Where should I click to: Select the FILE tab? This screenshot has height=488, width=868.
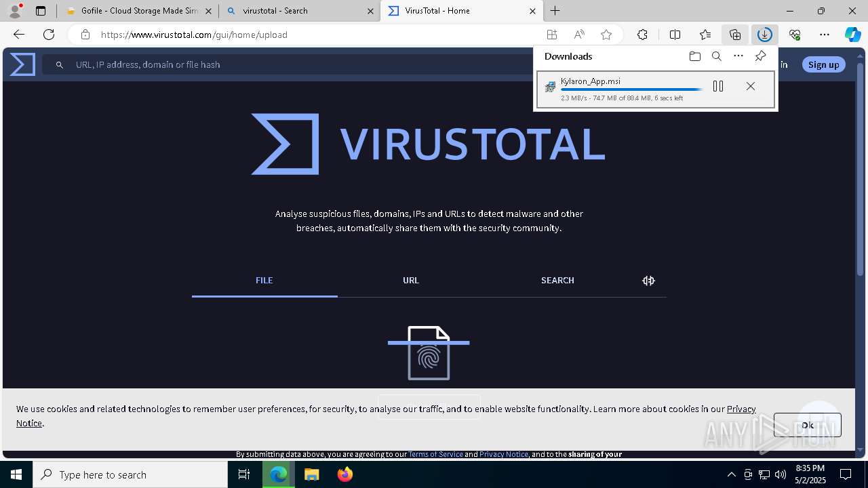coord(264,281)
